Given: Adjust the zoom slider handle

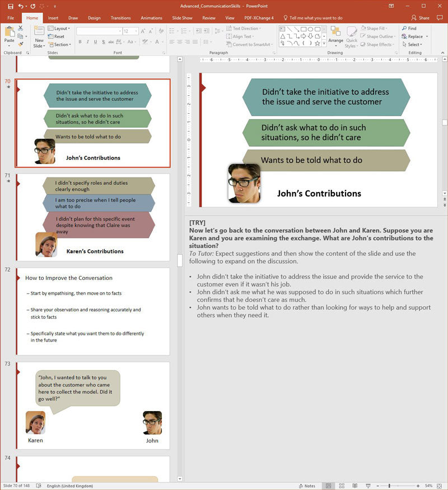Looking at the screenshot, I should coord(389,486).
